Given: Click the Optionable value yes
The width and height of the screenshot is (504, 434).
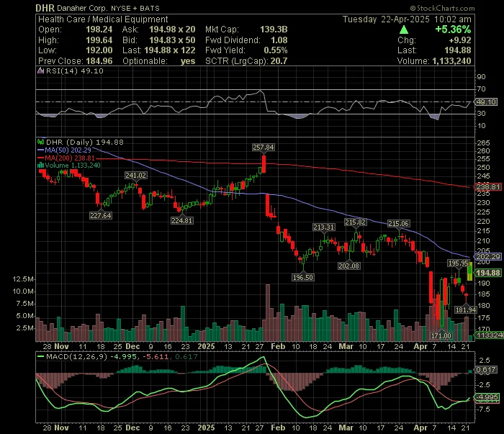Looking at the screenshot, I should click(188, 61).
